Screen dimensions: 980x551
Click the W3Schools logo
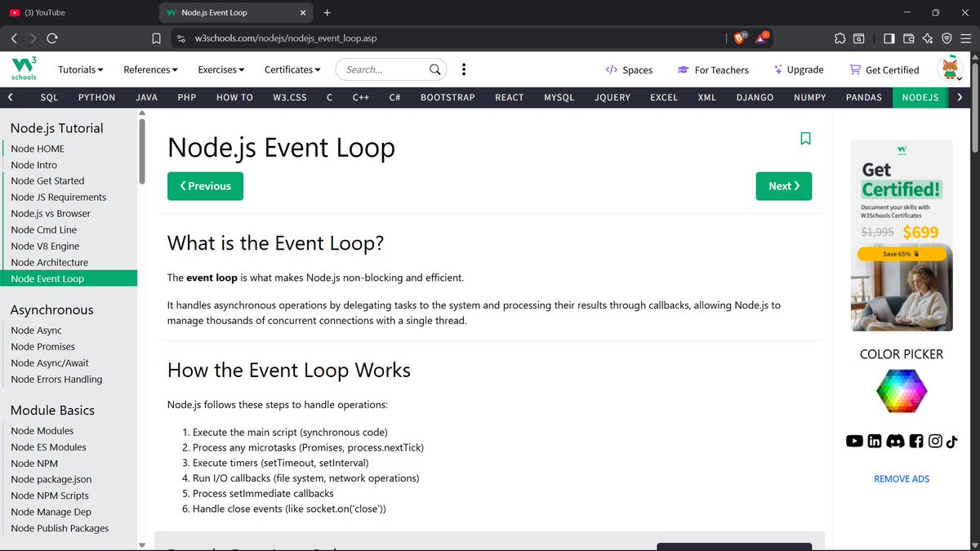point(24,69)
